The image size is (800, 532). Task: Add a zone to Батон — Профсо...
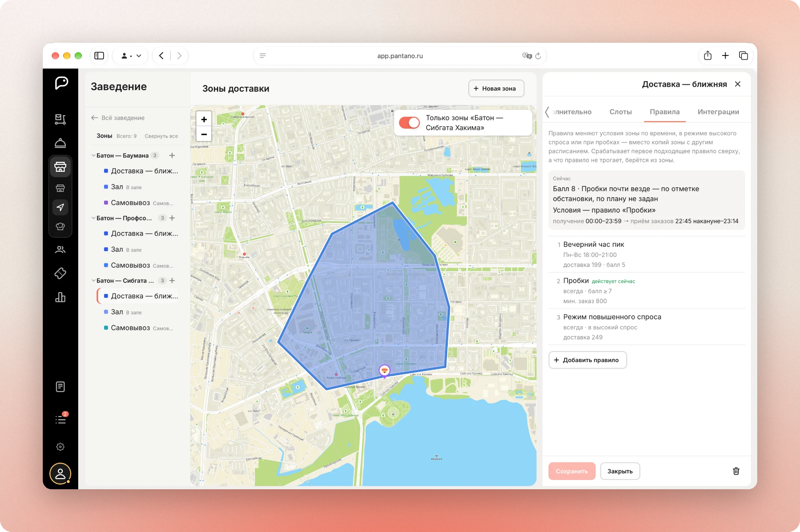point(172,218)
